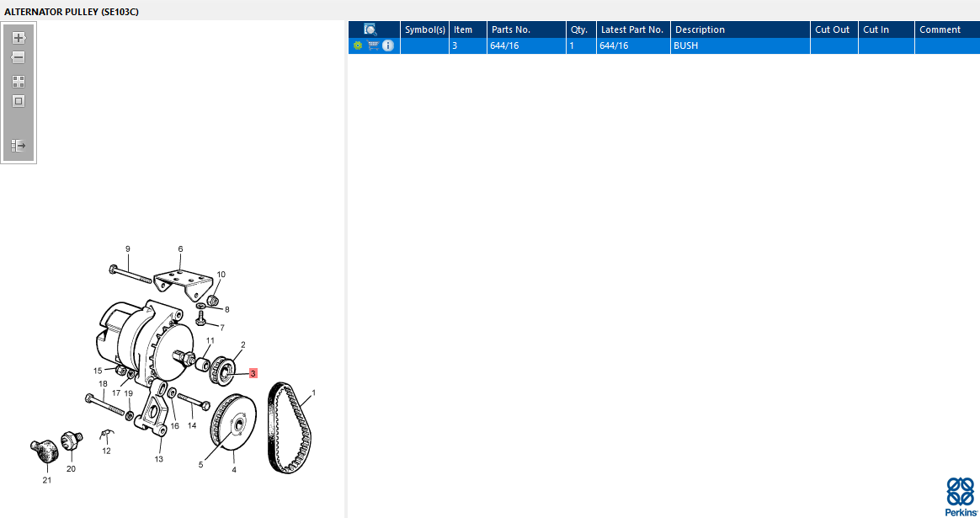Click the Perkins logo
The width and height of the screenshot is (980, 518).
coord(961,497)
